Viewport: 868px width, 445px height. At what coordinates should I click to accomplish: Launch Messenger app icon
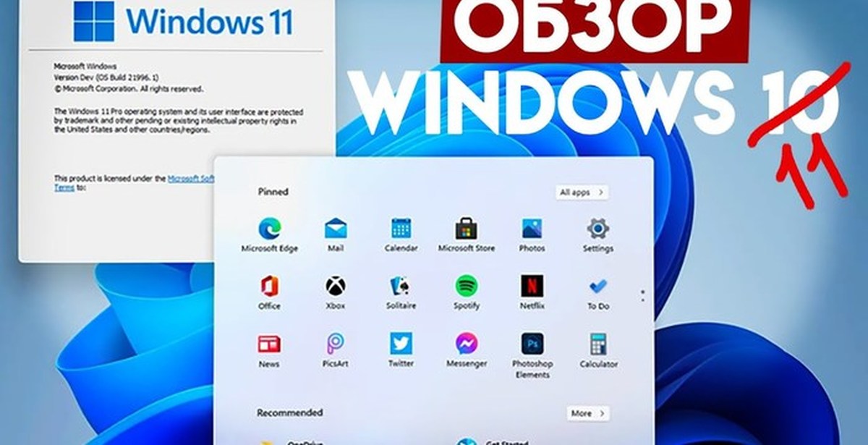pyautogui.click(x=467, y=344)
